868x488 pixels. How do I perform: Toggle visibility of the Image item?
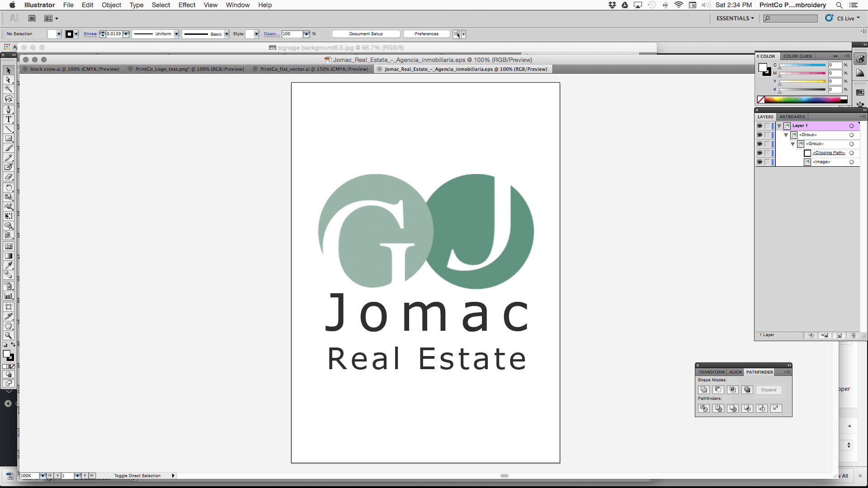[759, 162]
